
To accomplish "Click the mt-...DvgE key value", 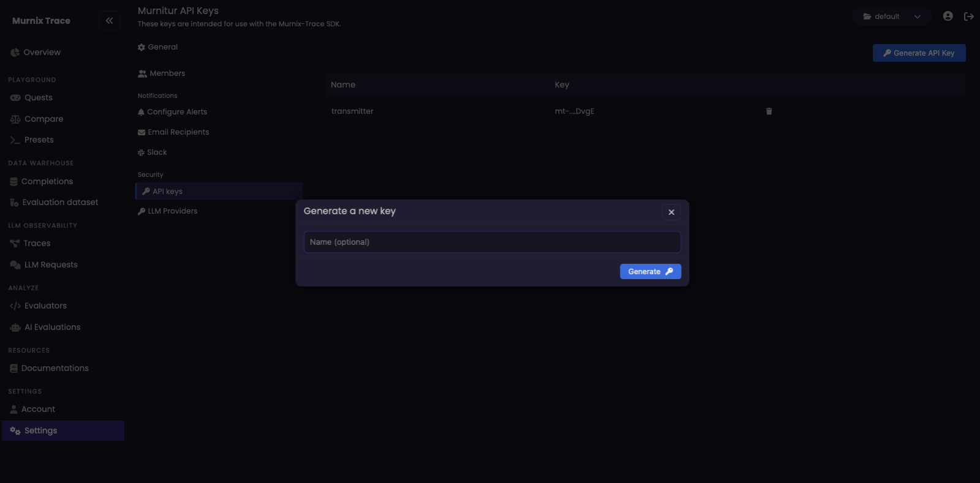I will click(575, 111).
